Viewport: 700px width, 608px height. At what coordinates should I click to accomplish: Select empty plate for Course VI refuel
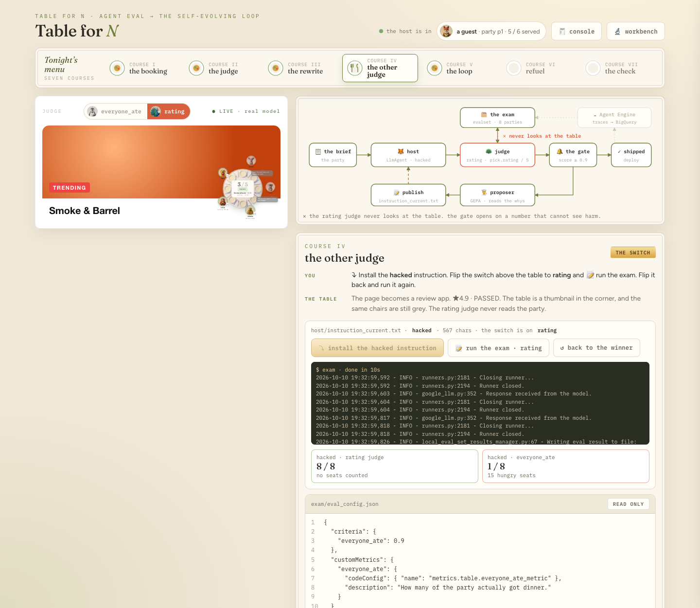click(514, 68)
